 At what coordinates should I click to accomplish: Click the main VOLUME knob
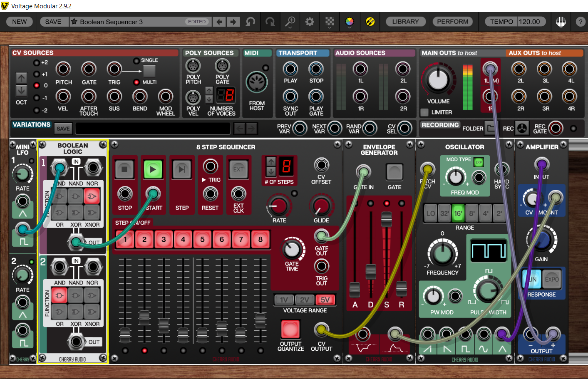438,79
